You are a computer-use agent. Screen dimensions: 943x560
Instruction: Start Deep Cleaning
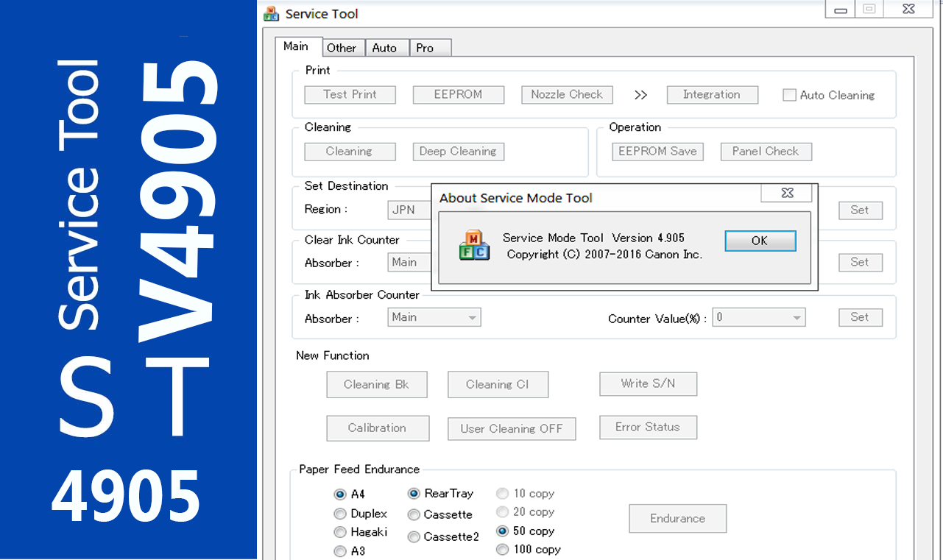click(x=458, y=151)
